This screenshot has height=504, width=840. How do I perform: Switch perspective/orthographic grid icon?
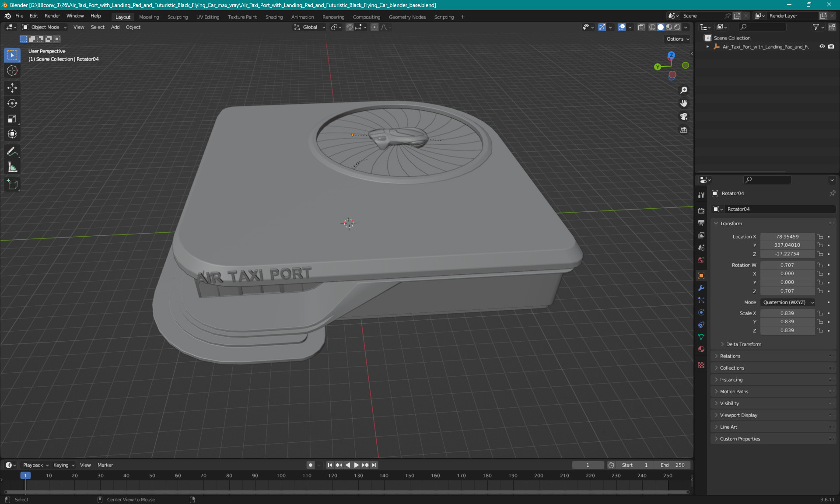point(684,130)
